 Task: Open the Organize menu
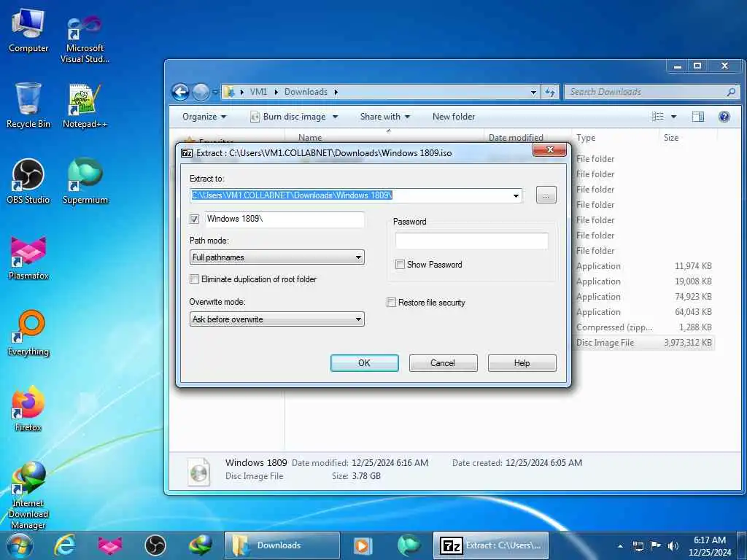pyautogui.click(x=204, y=117)
